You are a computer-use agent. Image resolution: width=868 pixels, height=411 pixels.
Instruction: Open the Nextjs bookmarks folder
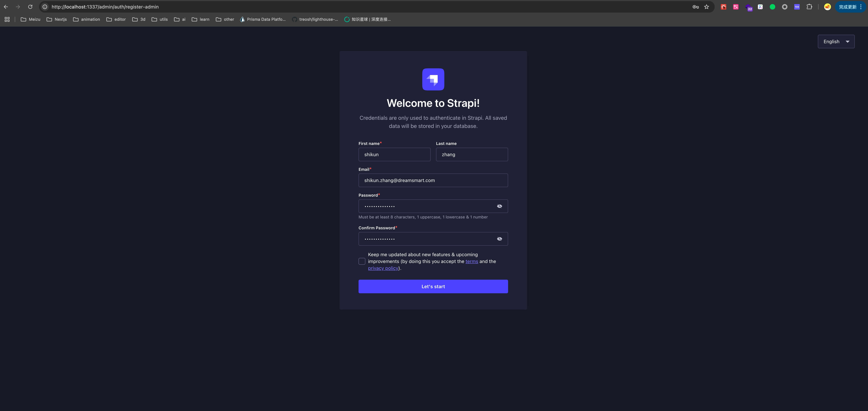[x=57, y=19]
